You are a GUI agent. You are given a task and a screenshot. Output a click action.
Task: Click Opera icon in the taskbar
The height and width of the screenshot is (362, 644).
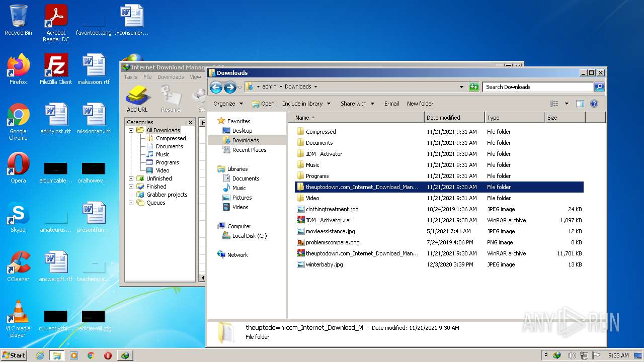pyautogui.click(x=108, y=355)
